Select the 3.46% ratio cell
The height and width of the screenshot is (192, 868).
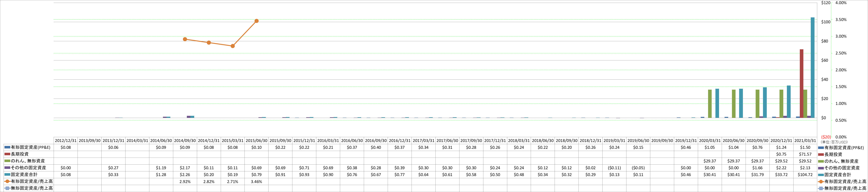click(x=256, y=182)
